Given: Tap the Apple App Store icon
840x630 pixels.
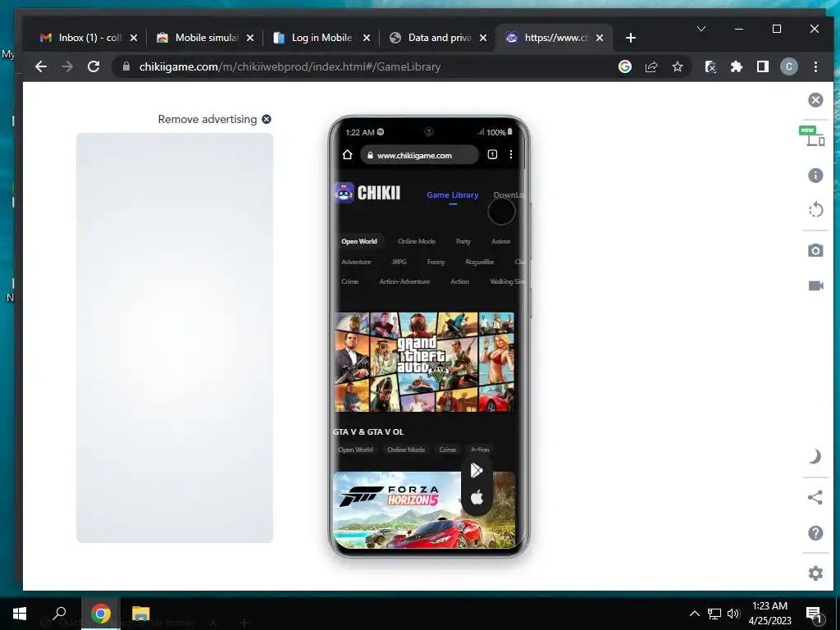Looking at the screenshot, I should (477, 498).
